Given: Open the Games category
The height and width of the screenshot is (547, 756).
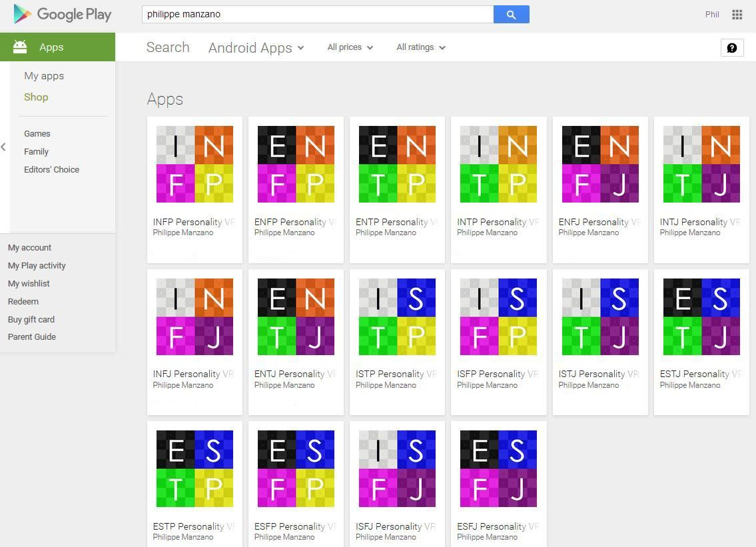Looking at the screenshot, I should tap(37, 134).
